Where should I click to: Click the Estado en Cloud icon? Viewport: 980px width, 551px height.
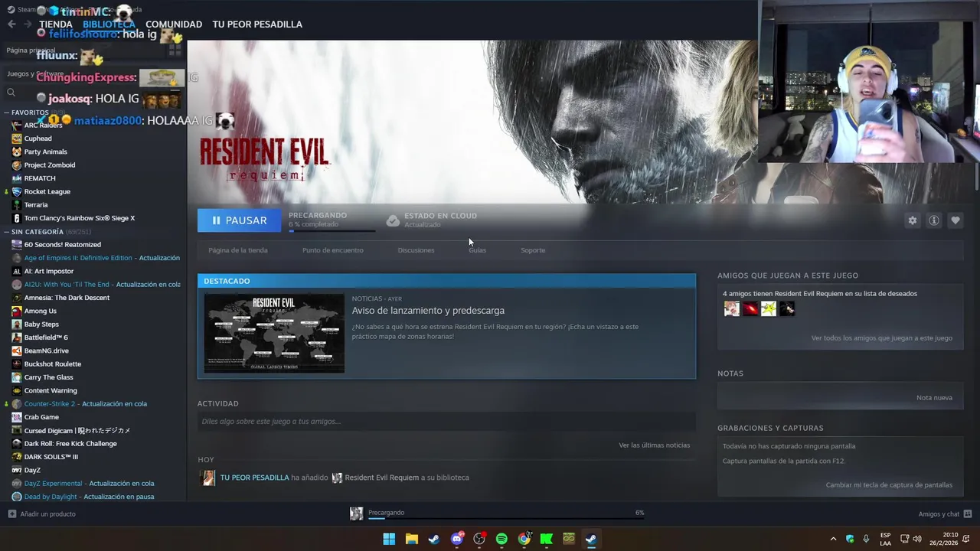(x=393, y=220)
